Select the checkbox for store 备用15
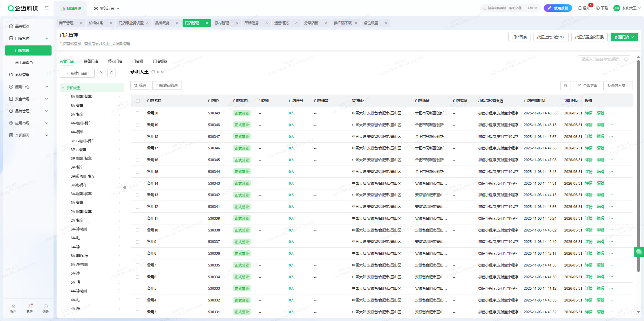Image resolution: width=644 pixels, height=321 pixels. pyautogui.click(x=137, y=172)
